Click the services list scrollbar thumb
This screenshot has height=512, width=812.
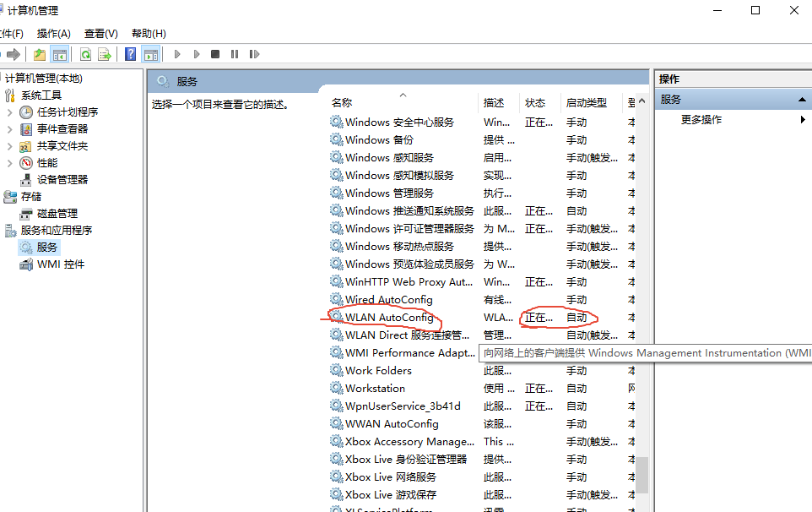tap(642, 475)
